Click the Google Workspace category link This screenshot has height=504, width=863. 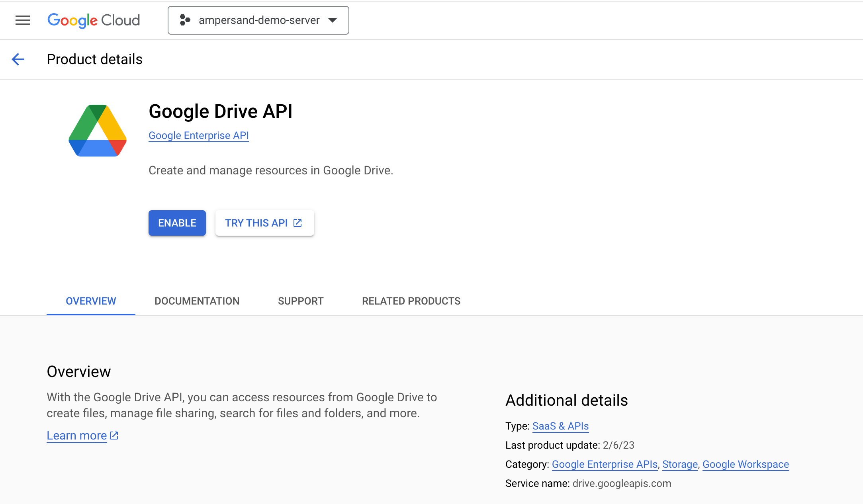pyautogui.click(x=746, y=464)
